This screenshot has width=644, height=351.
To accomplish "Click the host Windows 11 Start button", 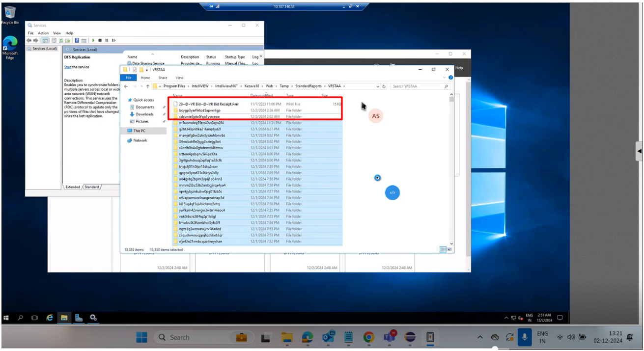I will [x=141, y=337].
